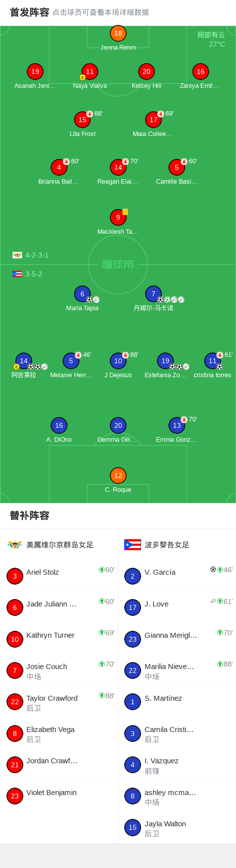
Task: Select player 11 Naya Vialva's captain badge
Action: [x=83, y=77]
